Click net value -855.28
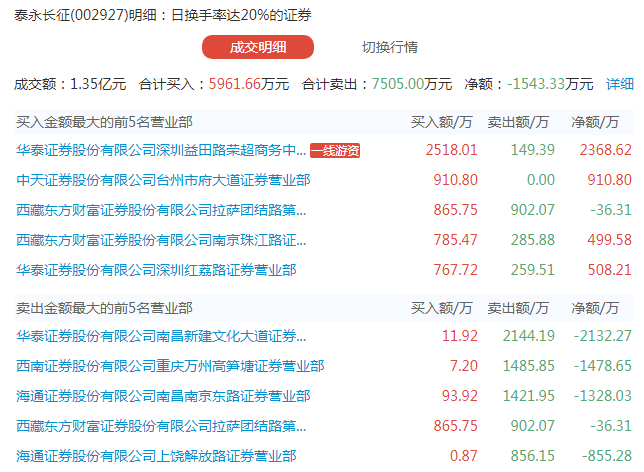The width and height of the screenshot is (644, 472). click(x=607, y=456)
